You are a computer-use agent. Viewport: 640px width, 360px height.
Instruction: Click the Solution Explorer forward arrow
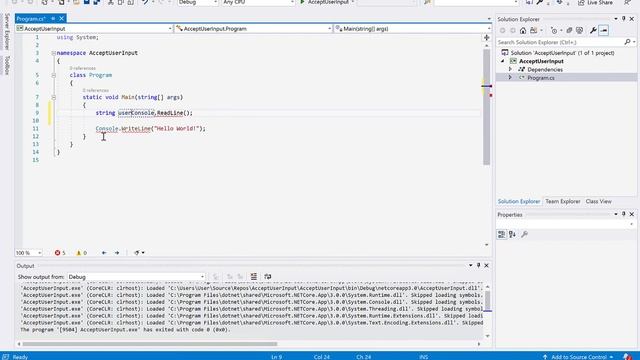point(513,31)
